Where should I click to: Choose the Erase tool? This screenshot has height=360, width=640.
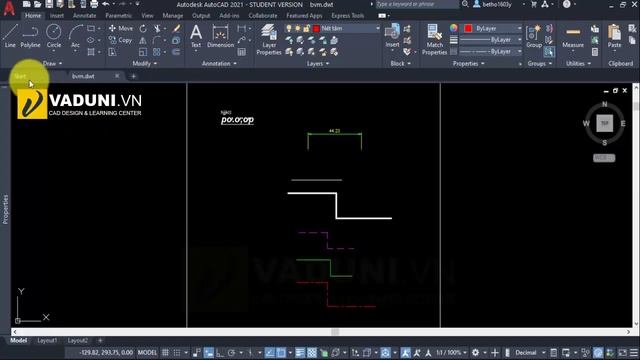tap(176, 28)
